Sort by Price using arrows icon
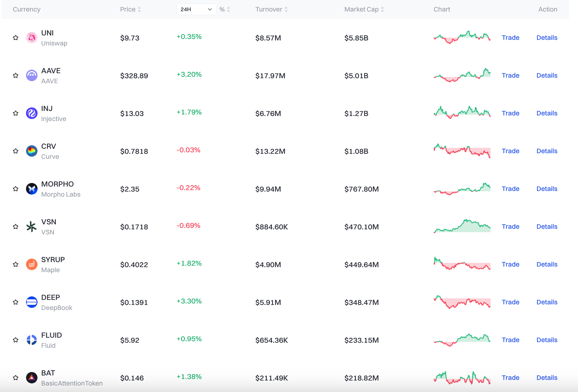Screen dimensions: 578x392 click(139, 9)
